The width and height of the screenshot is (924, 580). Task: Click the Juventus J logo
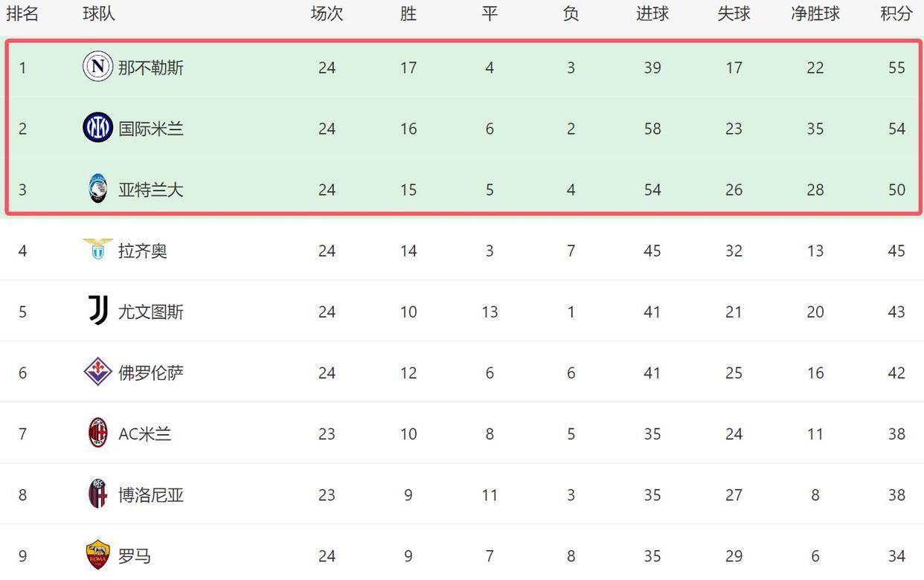point(97,311)
